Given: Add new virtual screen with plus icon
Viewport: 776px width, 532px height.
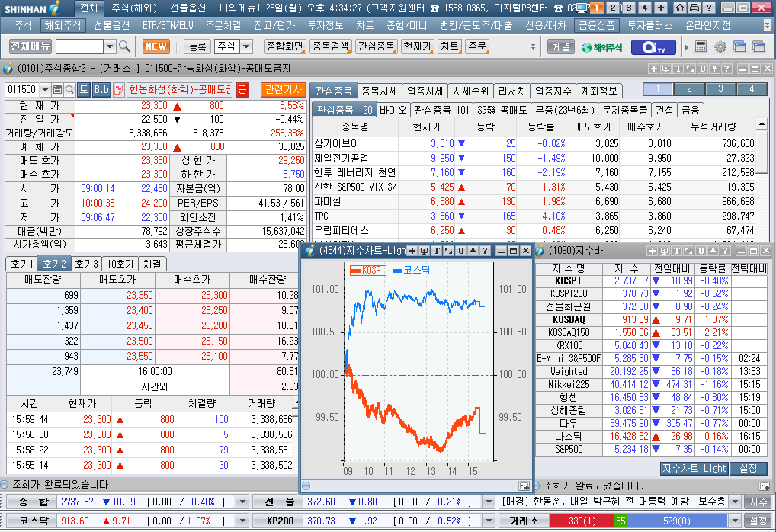Looking at the screenshot, I should [661, 8].
